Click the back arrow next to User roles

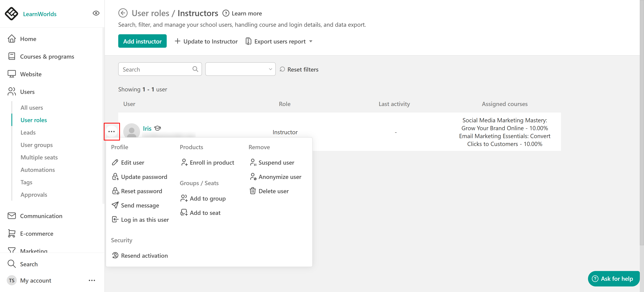(x=123, y=13)
